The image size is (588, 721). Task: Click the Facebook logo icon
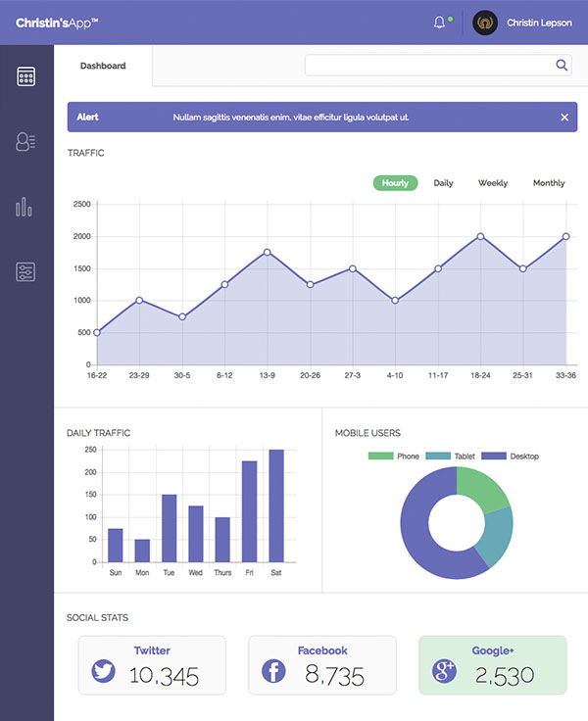click(x=273, y=671)
